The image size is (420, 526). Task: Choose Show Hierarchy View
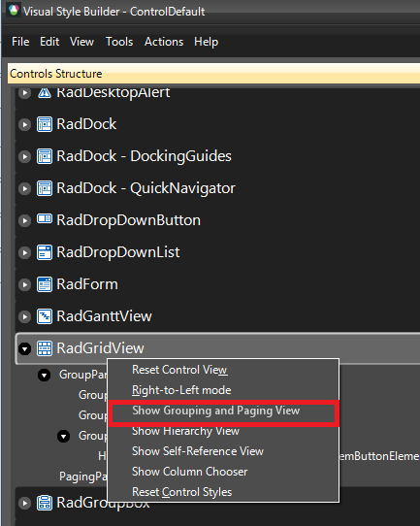click(x=223, y=432)
